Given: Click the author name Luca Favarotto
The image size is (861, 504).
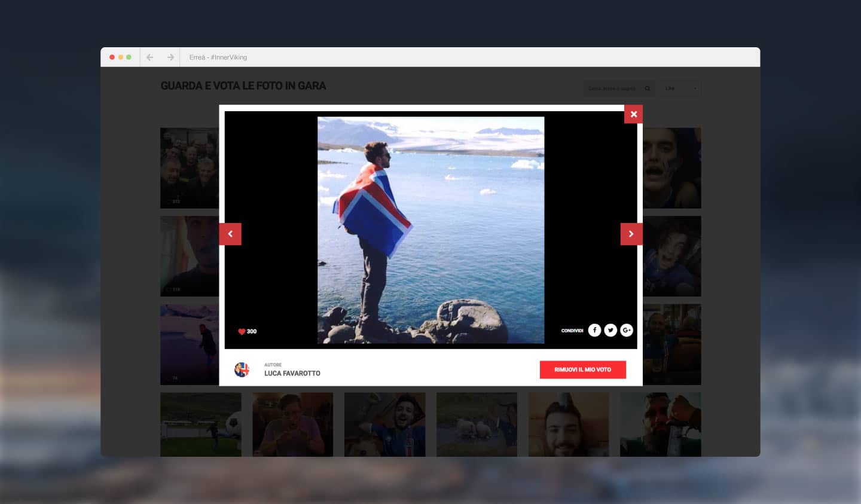Looking at the screenshot, I should (292, 373).
